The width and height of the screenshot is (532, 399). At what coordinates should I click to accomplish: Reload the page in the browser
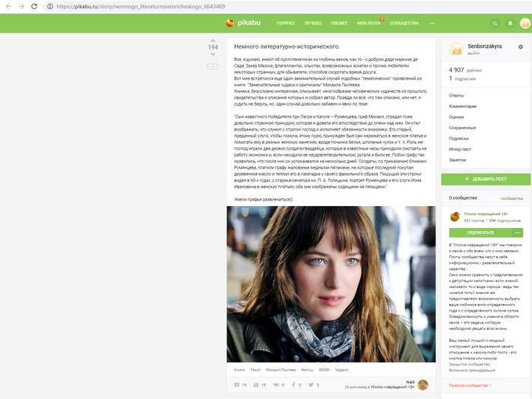tap(36, 6)
